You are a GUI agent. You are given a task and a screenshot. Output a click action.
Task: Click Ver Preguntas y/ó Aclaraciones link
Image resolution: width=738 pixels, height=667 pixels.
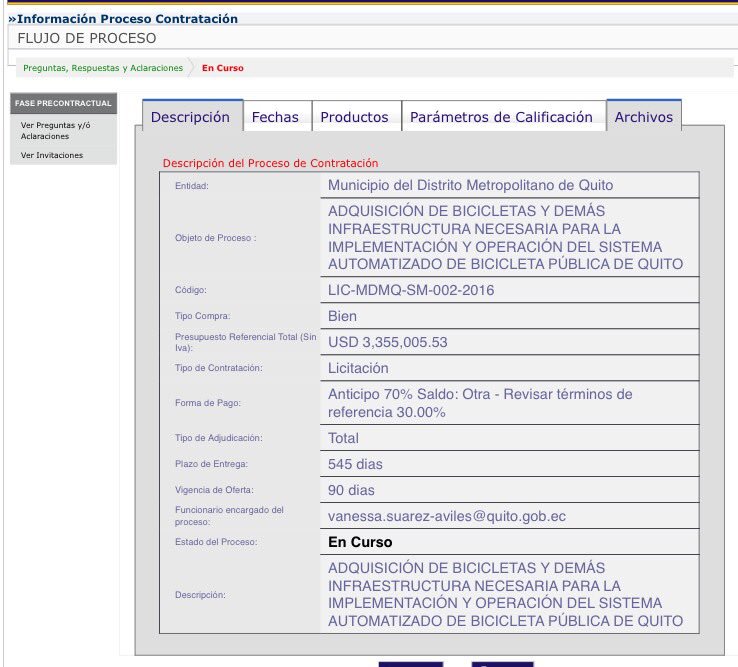tap(55, 130)
